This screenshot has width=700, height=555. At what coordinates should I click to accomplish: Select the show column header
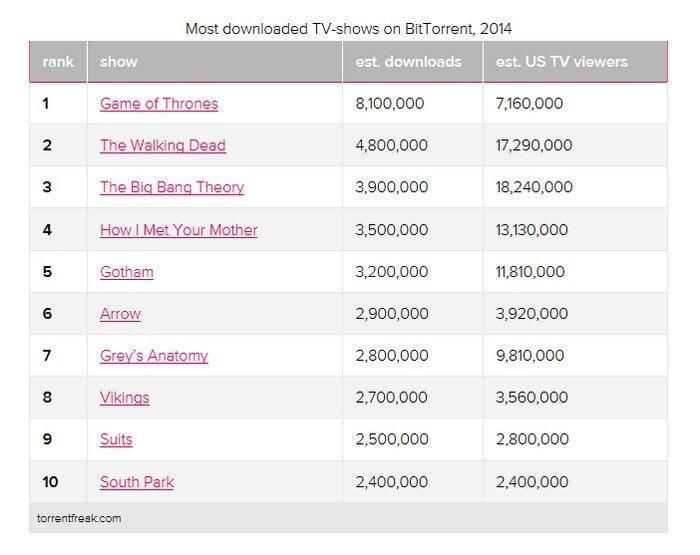click(x=119, y=62)
